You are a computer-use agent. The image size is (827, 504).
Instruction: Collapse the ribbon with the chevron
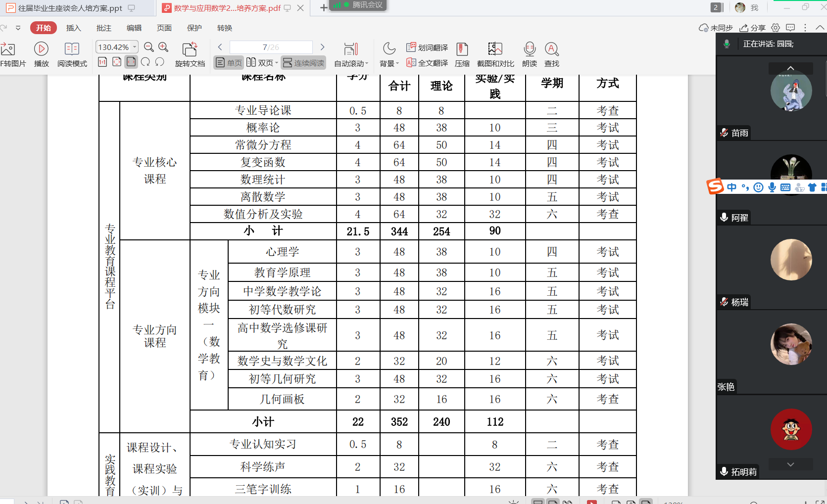pos(820,28)
